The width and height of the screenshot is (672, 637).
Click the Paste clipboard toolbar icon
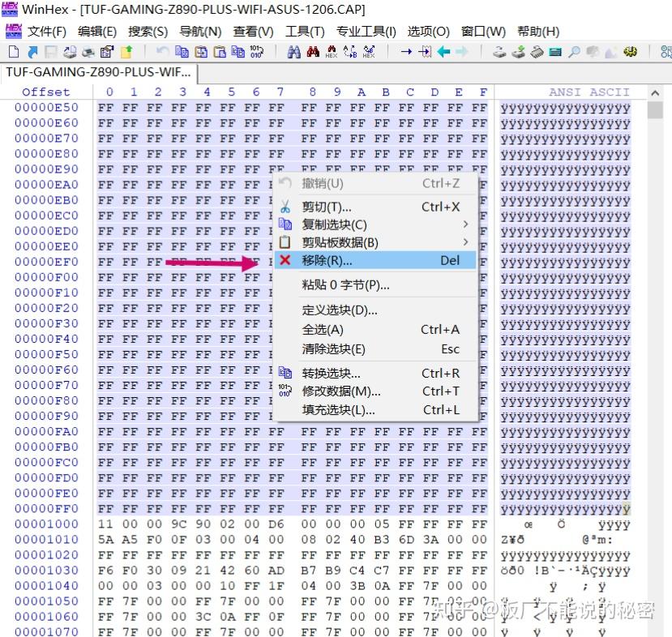220,52
